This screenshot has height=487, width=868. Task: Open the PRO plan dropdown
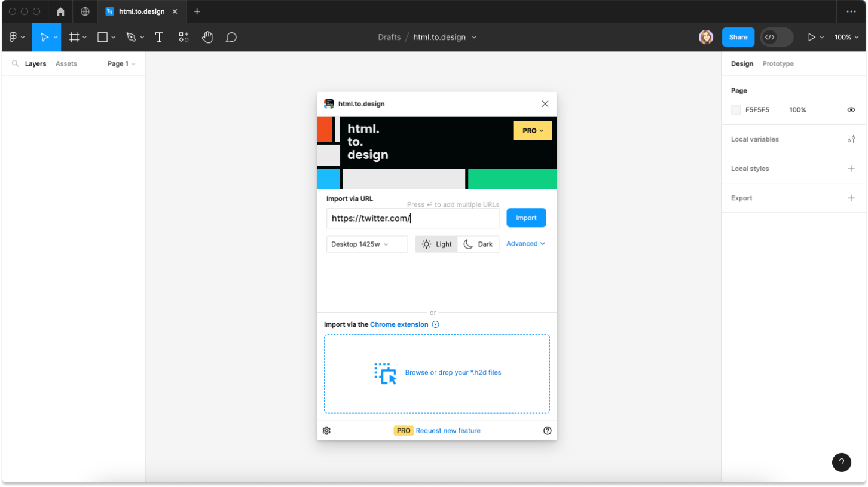click(533, 130)
